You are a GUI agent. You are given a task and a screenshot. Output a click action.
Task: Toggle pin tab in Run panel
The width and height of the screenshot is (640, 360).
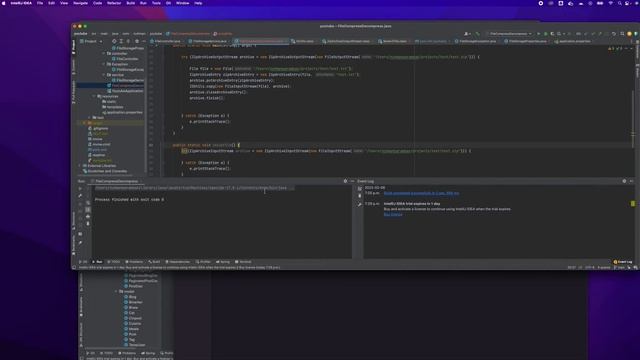(x=80, y=242)
